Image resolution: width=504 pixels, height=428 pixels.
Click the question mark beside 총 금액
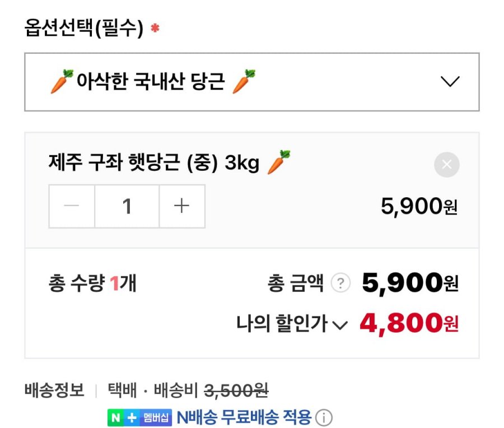click(x=340, y=283)
